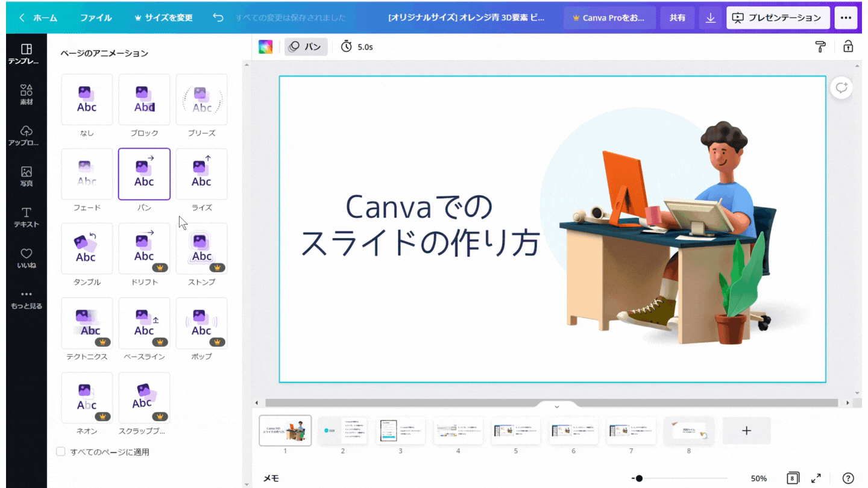The image size is (868, 488).
Task: Open the help question mark button
Action: [x=848, y=478]
